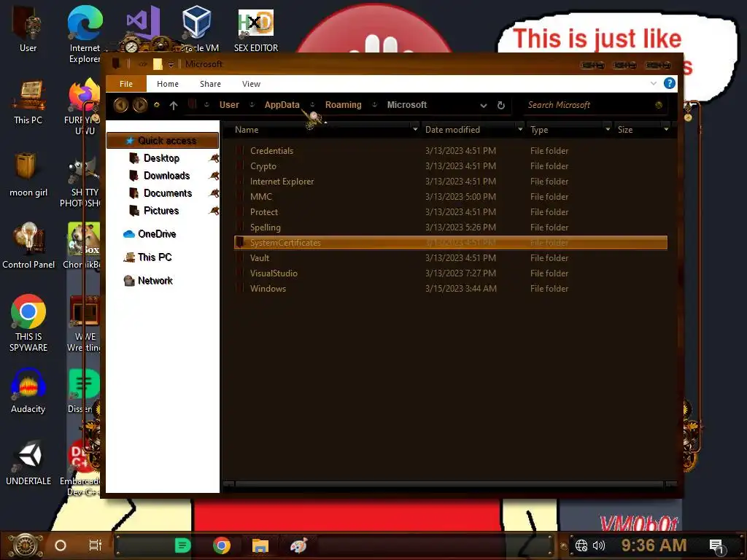This screenshot has width=747, height=560.
Task: Select Desktop in navigation pane
Action: click(161, 158)
